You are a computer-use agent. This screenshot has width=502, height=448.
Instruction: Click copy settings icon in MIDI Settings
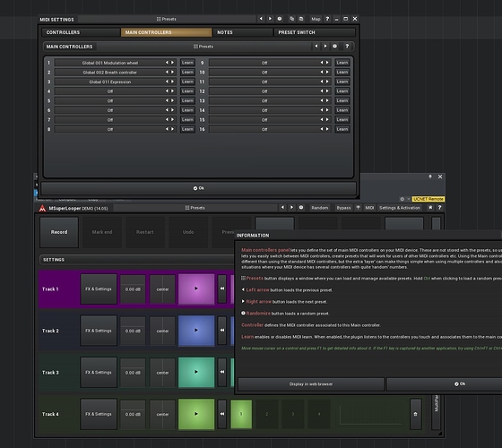click(x=291, y=19)
